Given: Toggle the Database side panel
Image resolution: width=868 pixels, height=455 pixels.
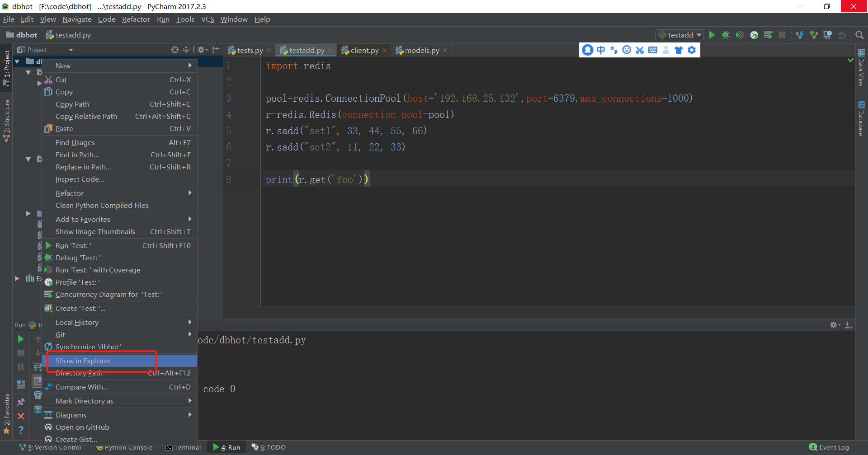Looking at the screenshot, I should (x=861, y=118).
